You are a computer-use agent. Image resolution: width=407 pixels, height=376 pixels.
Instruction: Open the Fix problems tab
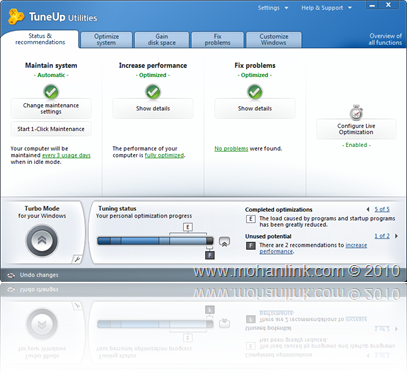pyautogui.click(x=218, y=40)
